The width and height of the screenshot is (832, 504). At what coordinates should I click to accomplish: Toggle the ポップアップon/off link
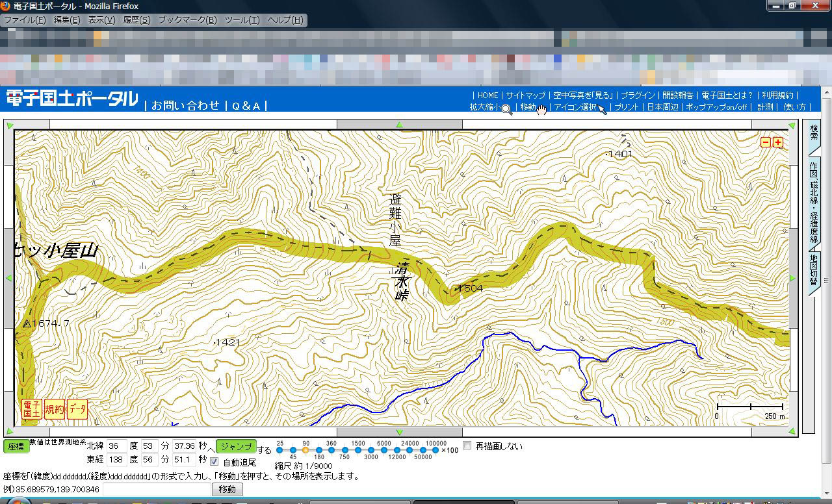[716, 107]
